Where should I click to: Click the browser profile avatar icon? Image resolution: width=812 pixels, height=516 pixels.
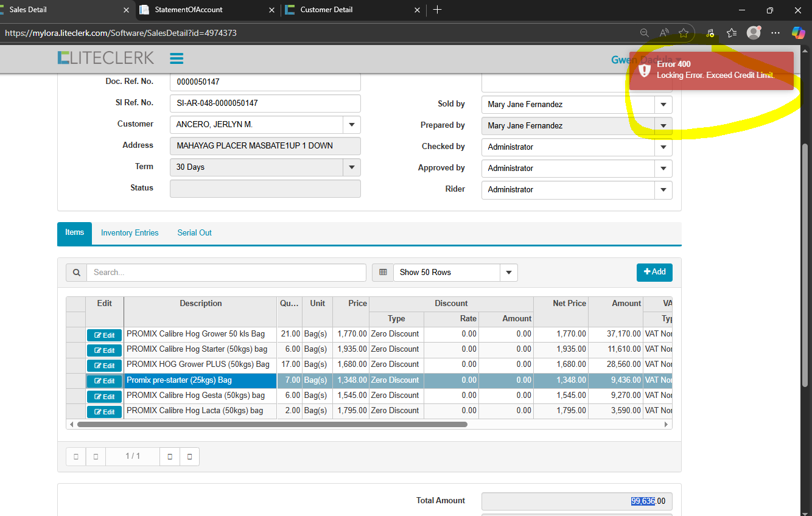point(754,33)
